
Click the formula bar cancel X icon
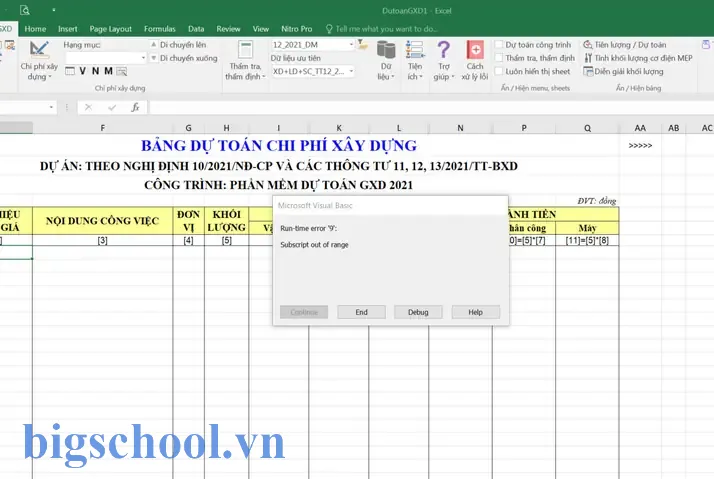pyautogui.click(x=88, y=107)
